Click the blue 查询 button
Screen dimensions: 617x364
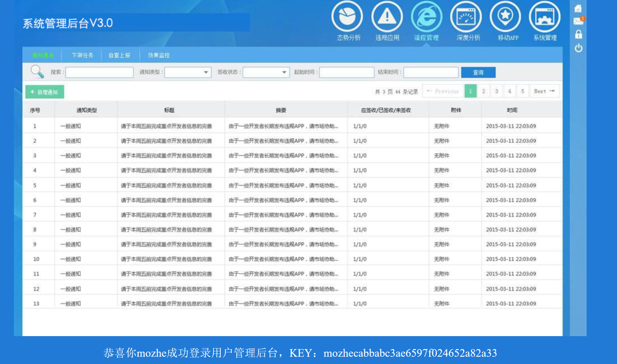click(x=478, y=72)
